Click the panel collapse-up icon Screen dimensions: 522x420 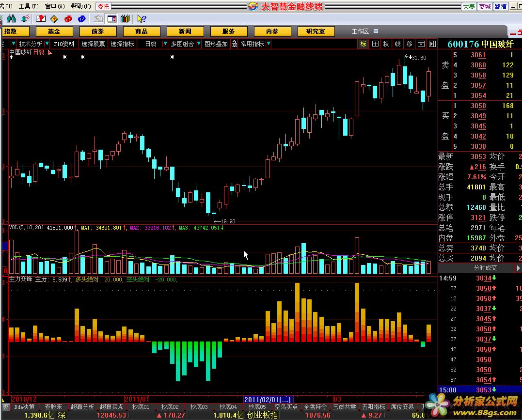421,44
